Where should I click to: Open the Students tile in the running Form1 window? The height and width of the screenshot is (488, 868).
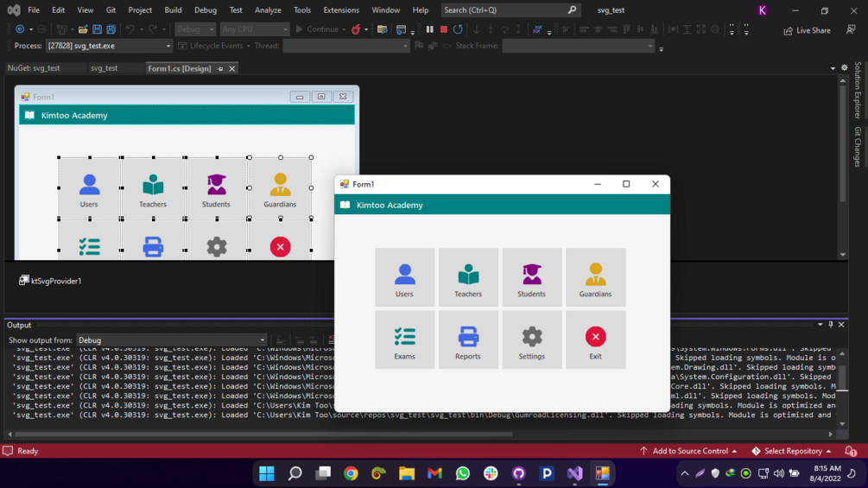tap(532, 277)
